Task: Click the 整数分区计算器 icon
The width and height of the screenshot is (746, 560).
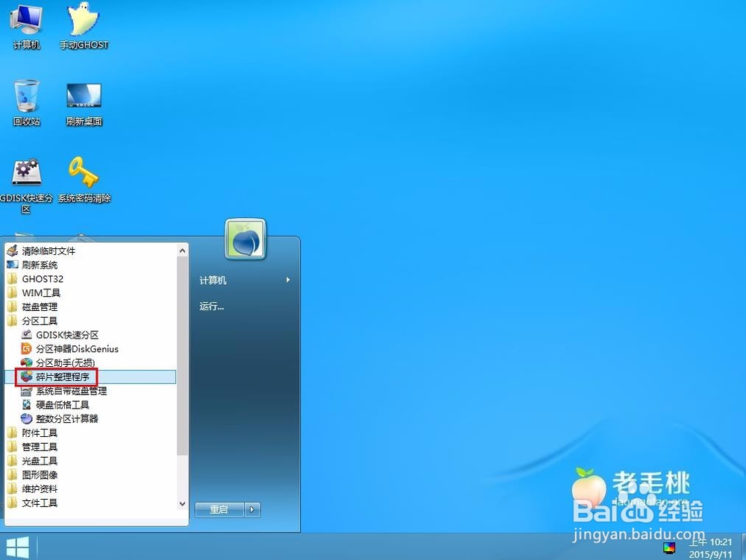Action: click(x=27, y=418)
